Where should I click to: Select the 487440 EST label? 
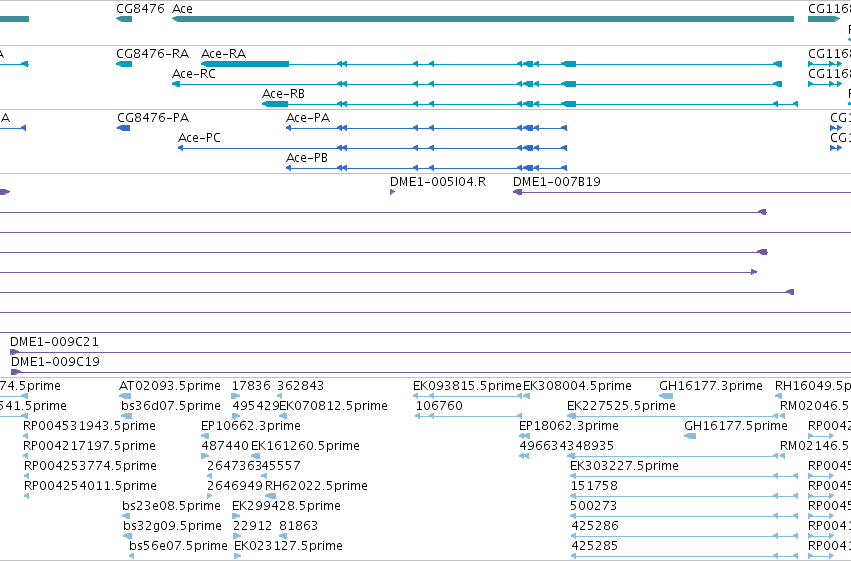tap(225, 446)
